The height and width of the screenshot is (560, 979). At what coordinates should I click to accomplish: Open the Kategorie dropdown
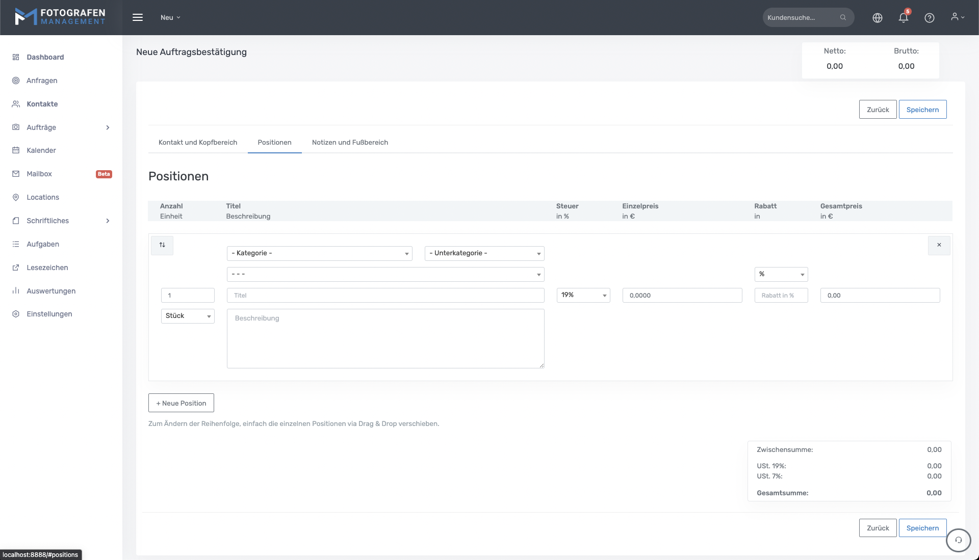[x=319, y=253]
